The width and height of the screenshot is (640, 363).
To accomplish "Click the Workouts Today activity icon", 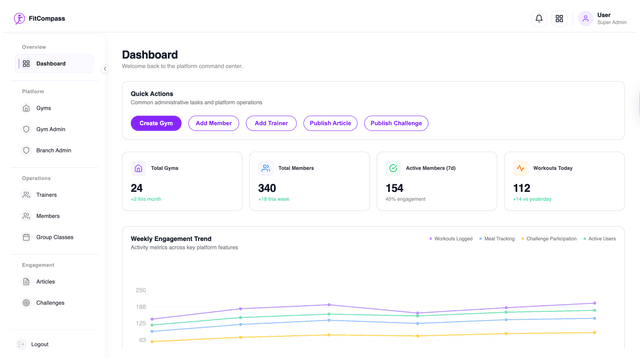I will click(520, 168).
